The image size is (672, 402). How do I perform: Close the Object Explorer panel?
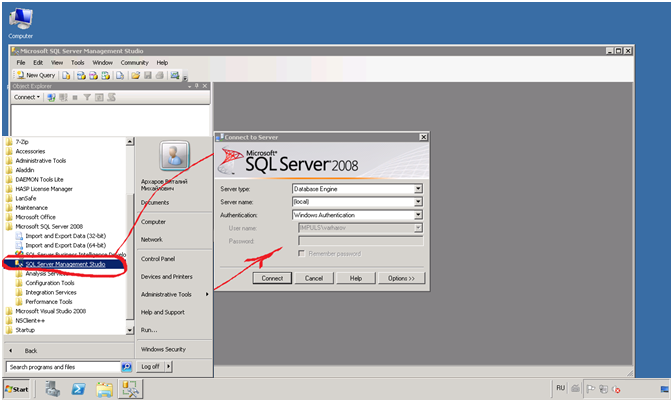pos(205,86)
